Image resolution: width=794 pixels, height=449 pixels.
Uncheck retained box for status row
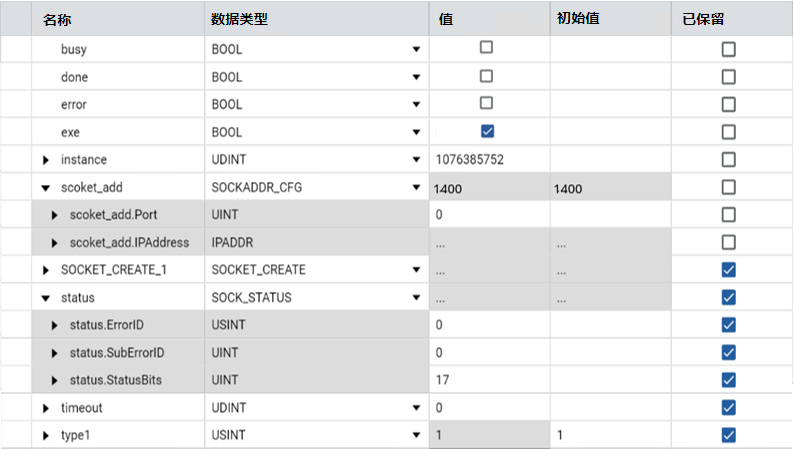[x=728, y=297]
